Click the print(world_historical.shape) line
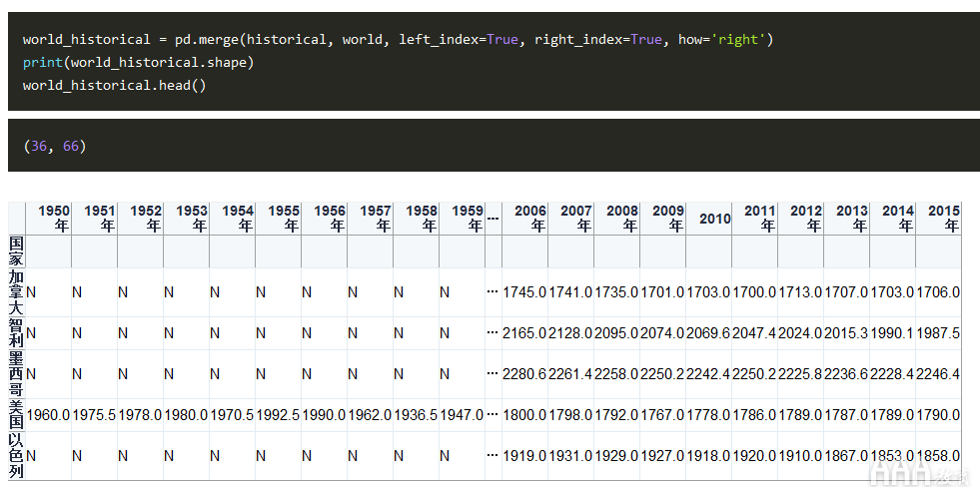Screen dimensions: 980x492 click(x=138, y=63)
